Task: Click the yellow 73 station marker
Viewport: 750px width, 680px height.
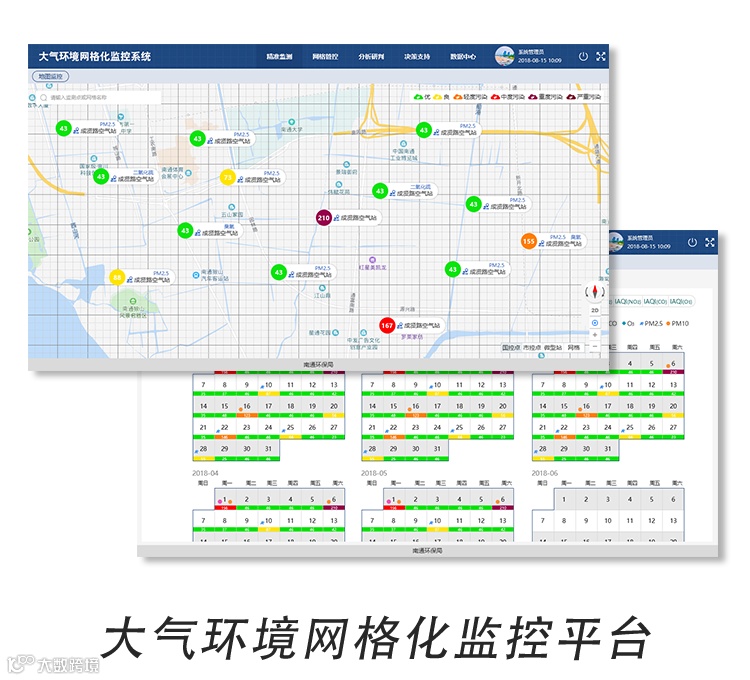Action: (x=227, y=177)
